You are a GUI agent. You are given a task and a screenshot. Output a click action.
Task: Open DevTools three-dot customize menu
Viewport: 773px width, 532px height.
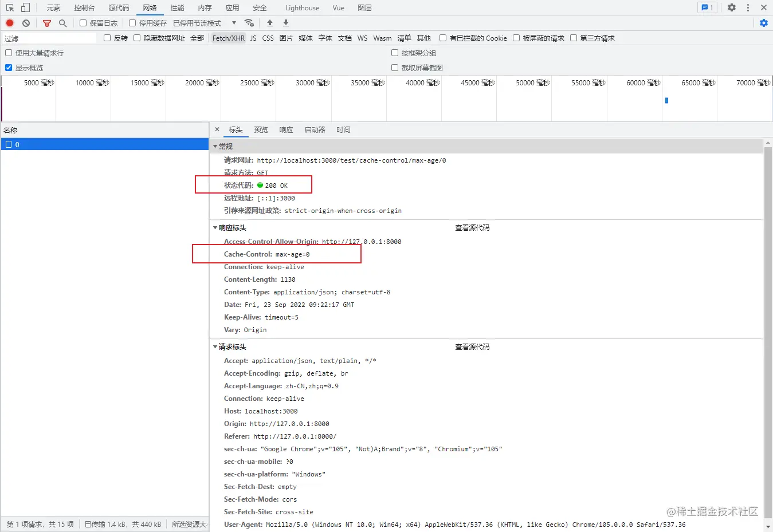(748, 7)
